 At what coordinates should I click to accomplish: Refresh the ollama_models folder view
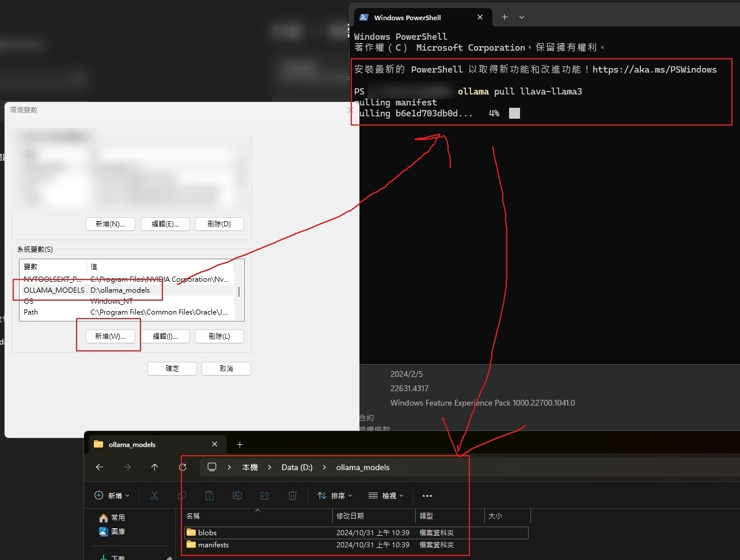coord(183,467)
